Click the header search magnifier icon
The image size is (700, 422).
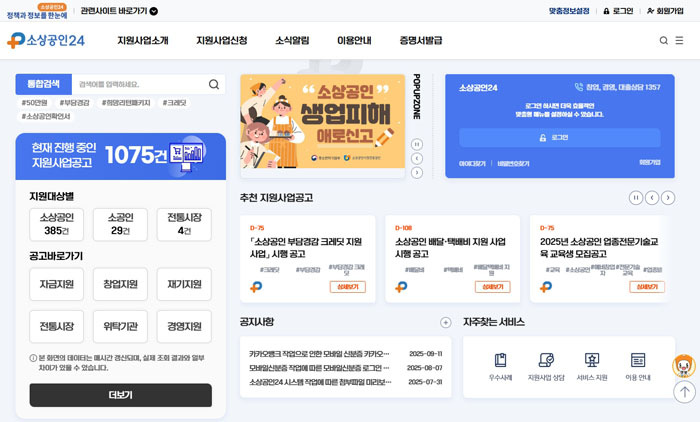pyautogui.click(x=663, y=40)
